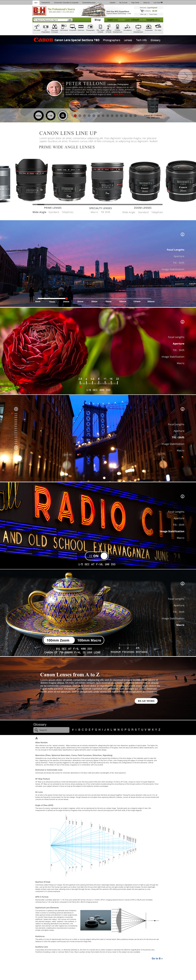Click Peter Tellone's portrait thumbnail
The height and width of the screenshot is (980, 196).
pos(54,88)
